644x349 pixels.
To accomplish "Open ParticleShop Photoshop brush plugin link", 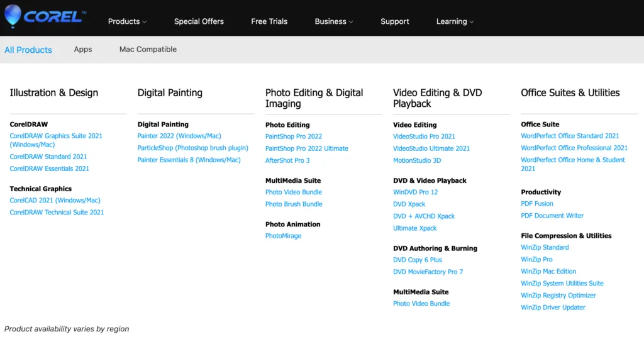I will (x=192, y=148).
